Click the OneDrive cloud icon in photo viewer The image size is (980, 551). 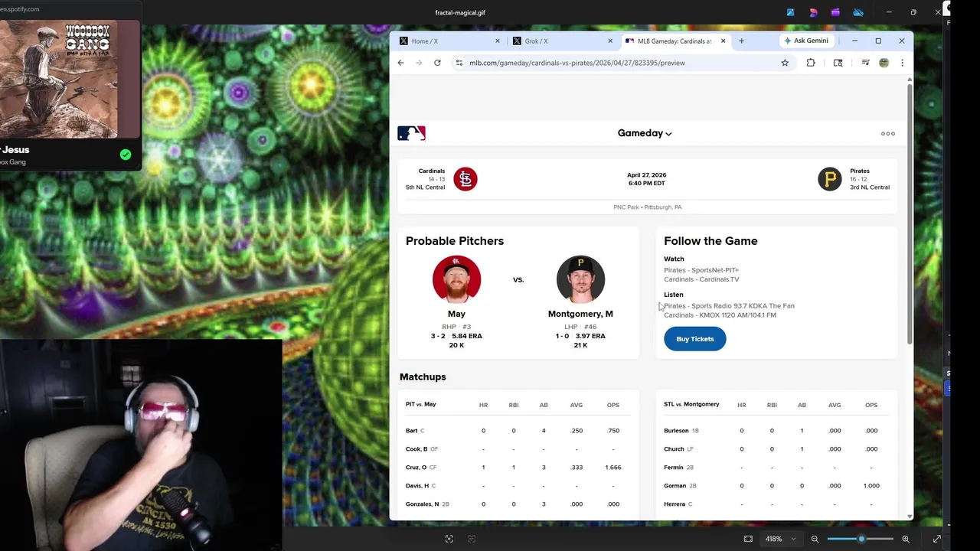point(858,12)
